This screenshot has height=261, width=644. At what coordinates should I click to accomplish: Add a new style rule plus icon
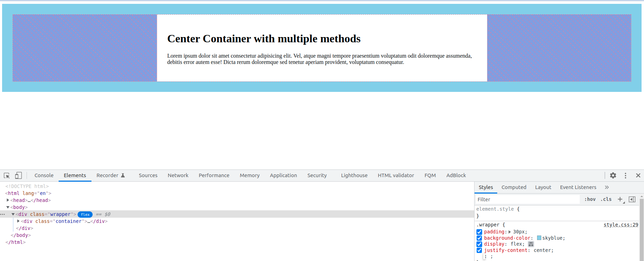click(620, 199)
